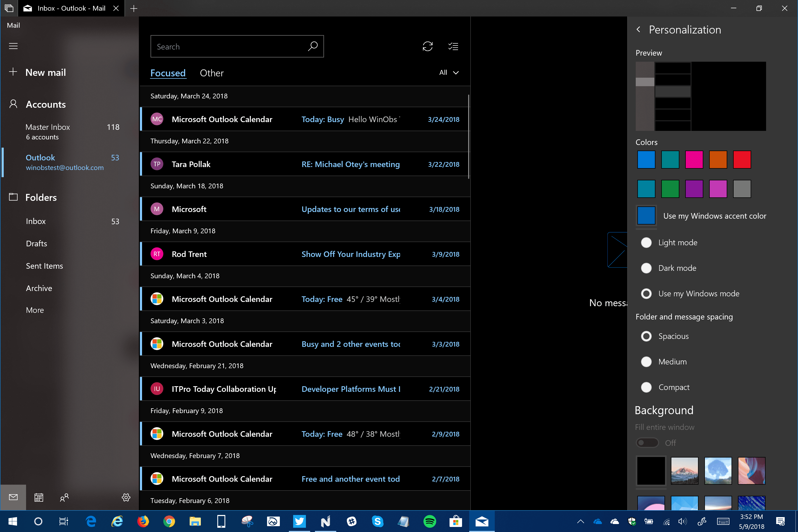The height and width of the screenshot is (532, 798).
Task: Open Settings gear in the navigation pane
Action: 126,497
